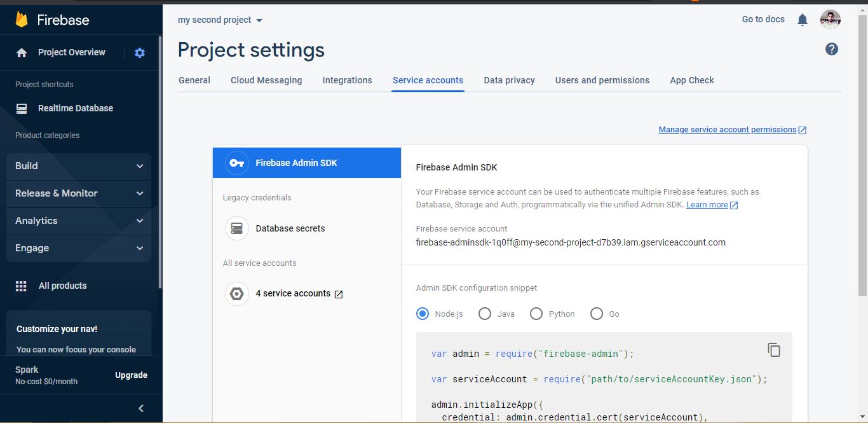Choose the Go radio option

click(597, 314)
